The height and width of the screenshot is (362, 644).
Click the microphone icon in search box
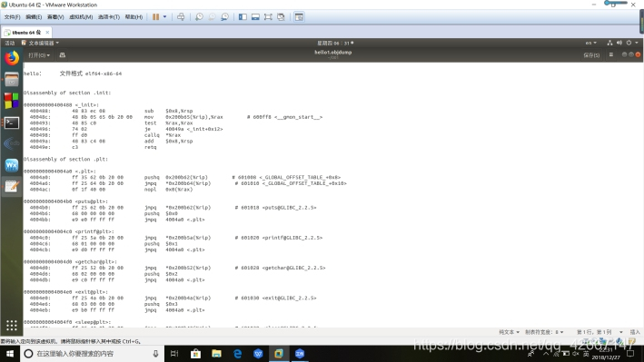pyautogui.click(x=155, y=354)
